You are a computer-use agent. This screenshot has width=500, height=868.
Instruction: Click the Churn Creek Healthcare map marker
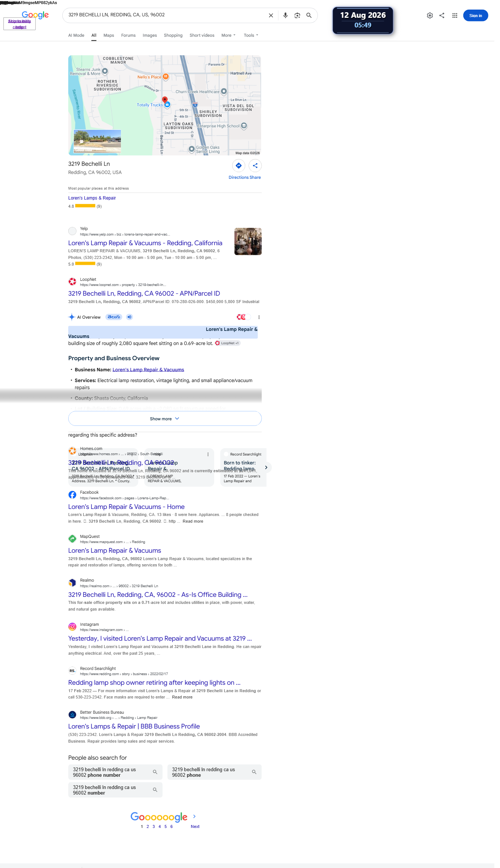point(224,91)
